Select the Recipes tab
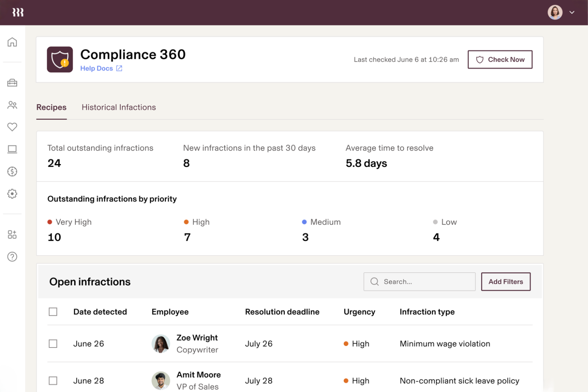 coord(51,107)
